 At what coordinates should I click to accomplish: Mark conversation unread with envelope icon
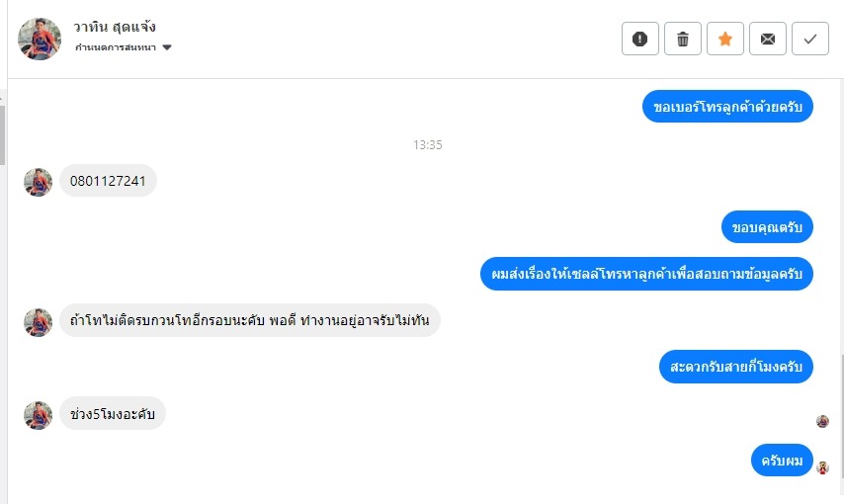click(768, 39)
